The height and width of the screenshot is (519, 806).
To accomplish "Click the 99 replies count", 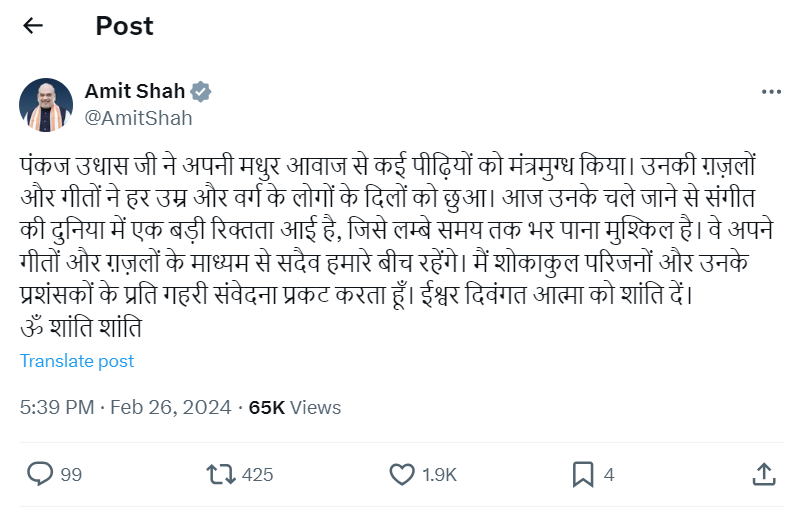I will (x=71, y=474).
